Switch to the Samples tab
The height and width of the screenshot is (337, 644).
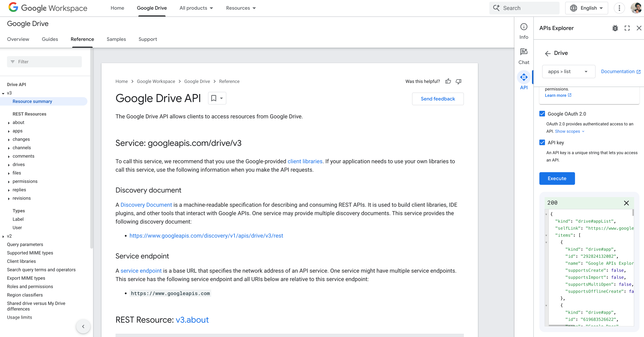click(116, 39)
